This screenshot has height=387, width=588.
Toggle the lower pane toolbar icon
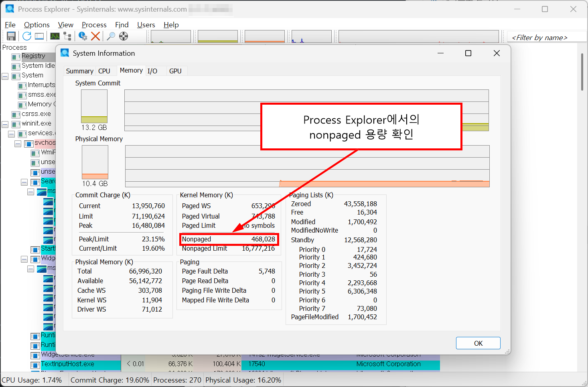click(x=39, y=36)
